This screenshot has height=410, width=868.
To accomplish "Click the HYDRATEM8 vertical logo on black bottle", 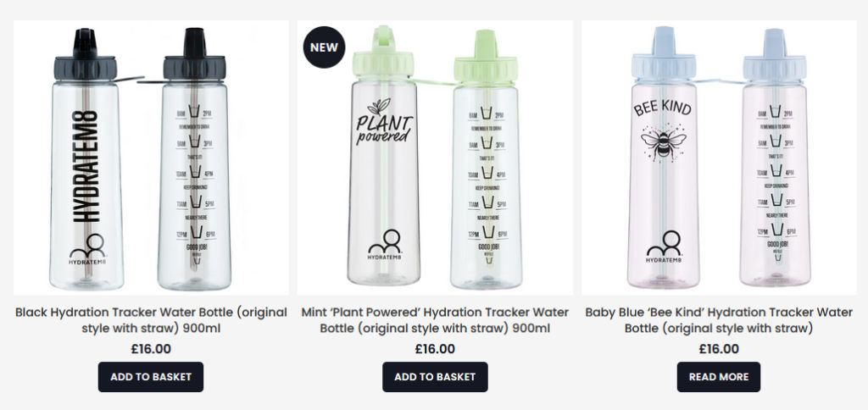I will coord(86,166).
